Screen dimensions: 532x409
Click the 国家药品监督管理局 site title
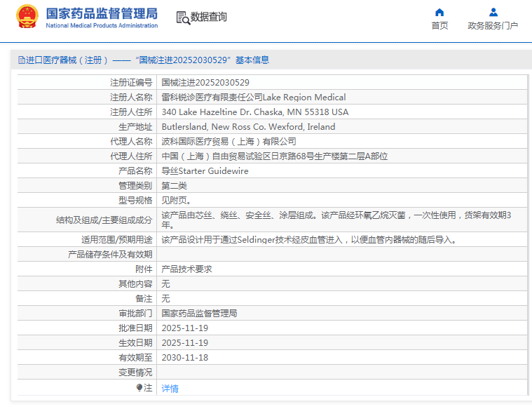102,13
